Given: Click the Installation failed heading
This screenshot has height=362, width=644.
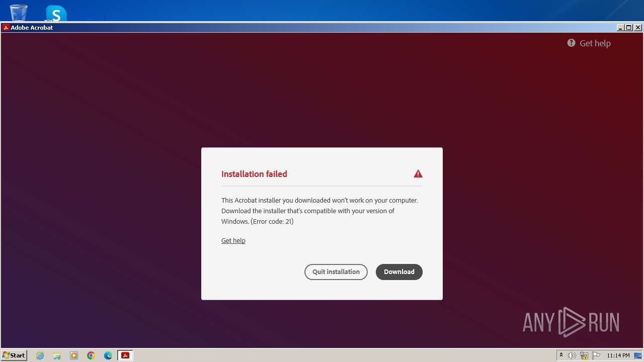Looking at the screenshot, I should pos(254,174).
